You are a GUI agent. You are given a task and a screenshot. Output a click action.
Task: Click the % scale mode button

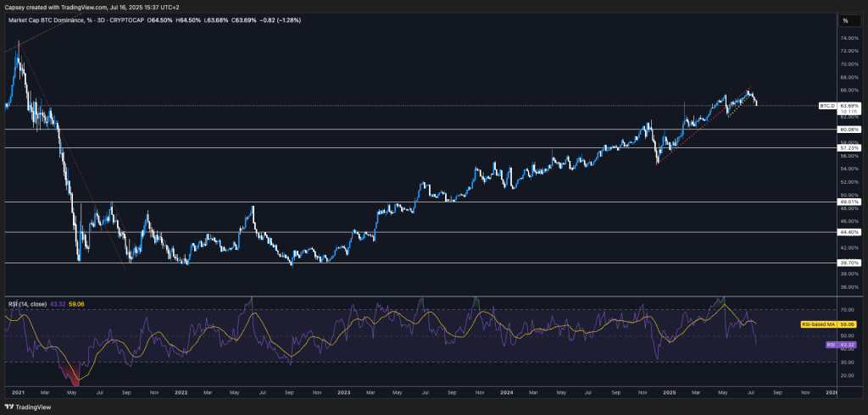tap(845, 20)
